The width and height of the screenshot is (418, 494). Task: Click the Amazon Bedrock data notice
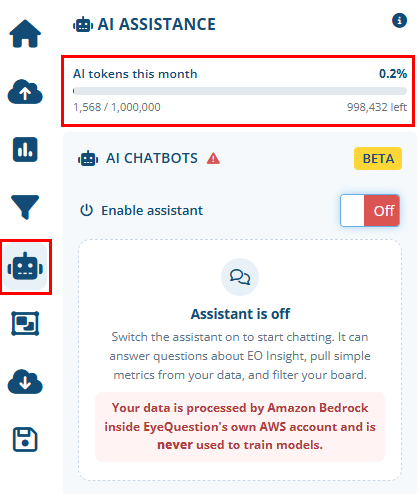(x=240, y=426)
